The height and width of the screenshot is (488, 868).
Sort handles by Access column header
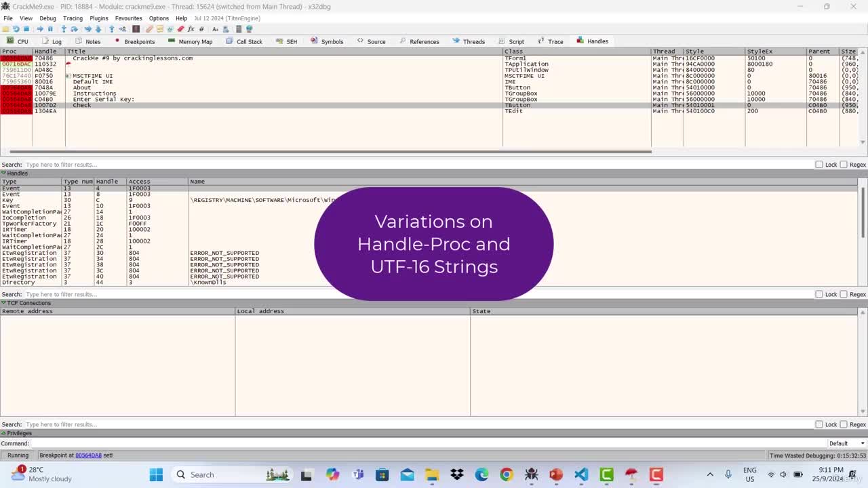point(157,182)
